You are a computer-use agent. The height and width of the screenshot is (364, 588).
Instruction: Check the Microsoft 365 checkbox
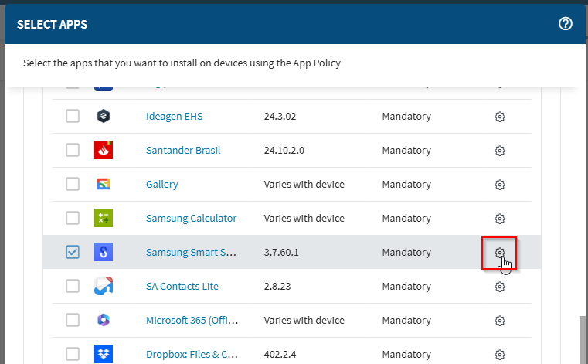(73, 320)
